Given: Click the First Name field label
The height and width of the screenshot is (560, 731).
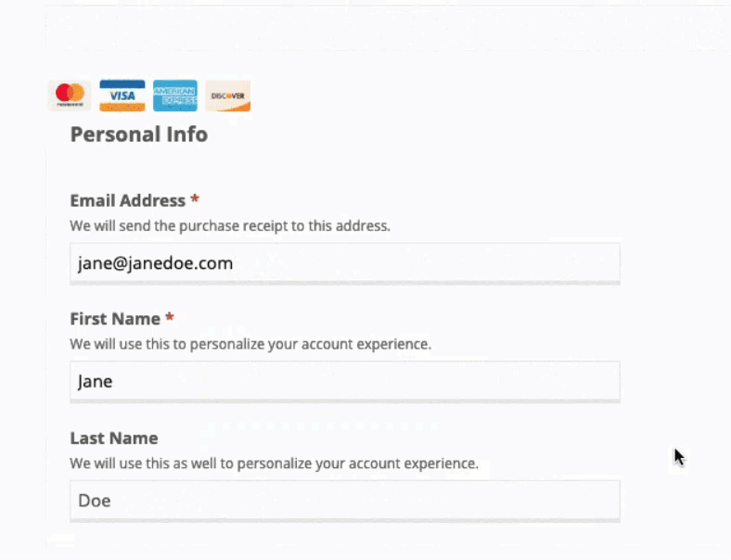Looking at the screenshot, I should click(x=115, y=319).
